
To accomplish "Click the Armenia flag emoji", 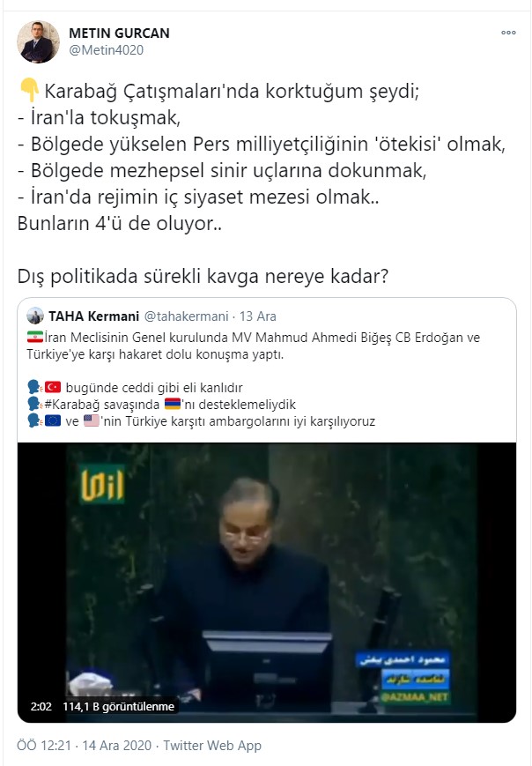I will [173, 404].
